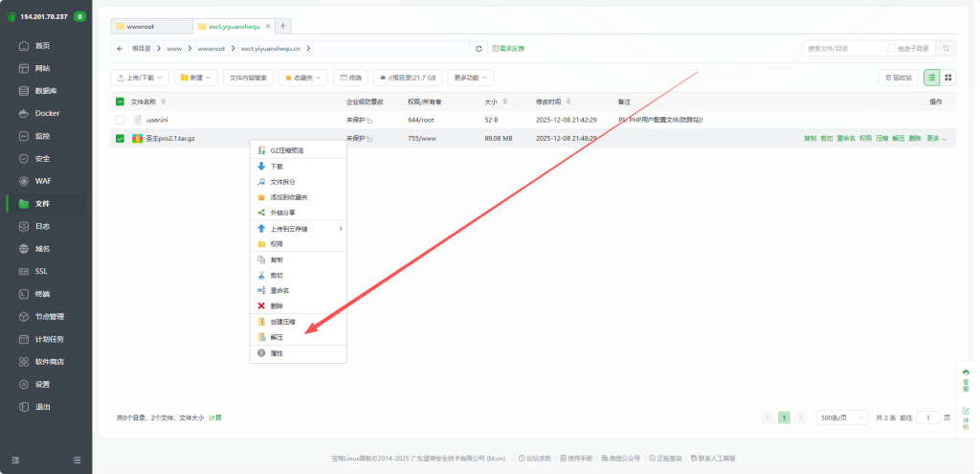This screenshot has height=474, width=980.
Task: Focus the 搜索文件/目录 search field
Action: 842,48
